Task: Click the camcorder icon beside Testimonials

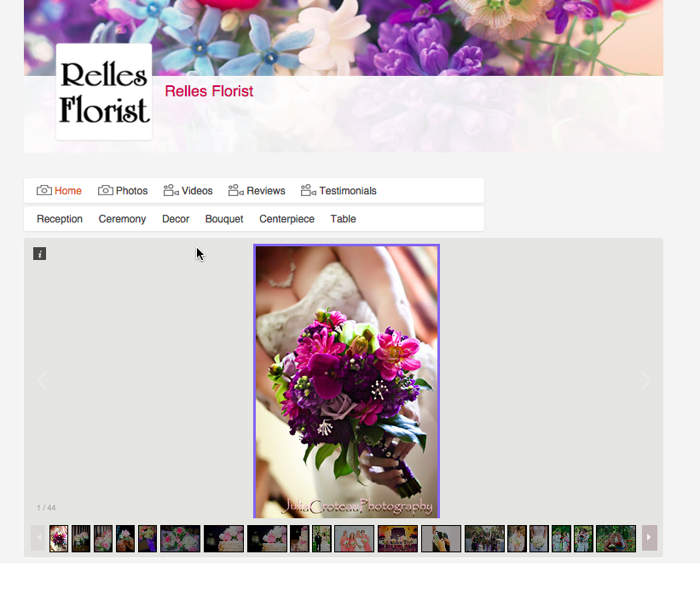Action: click(x=309, y=191)
